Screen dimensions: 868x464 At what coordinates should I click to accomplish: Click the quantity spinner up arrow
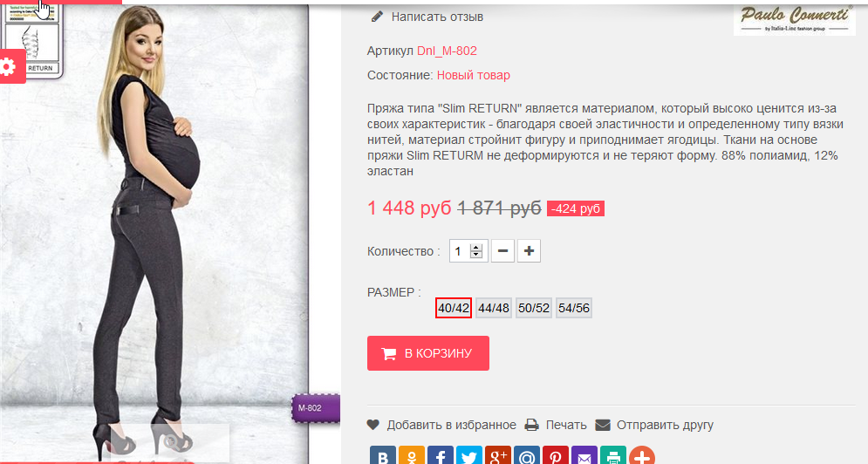point(476,247)
